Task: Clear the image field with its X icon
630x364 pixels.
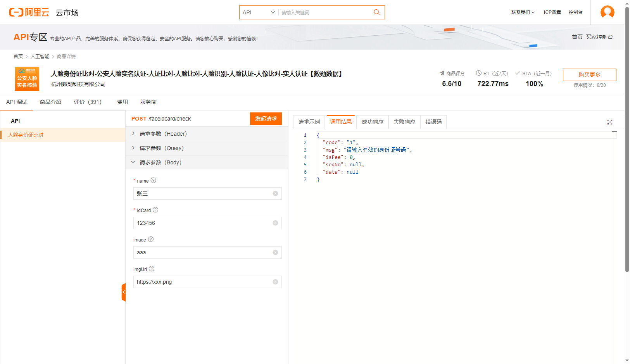Action: [275, 252]
